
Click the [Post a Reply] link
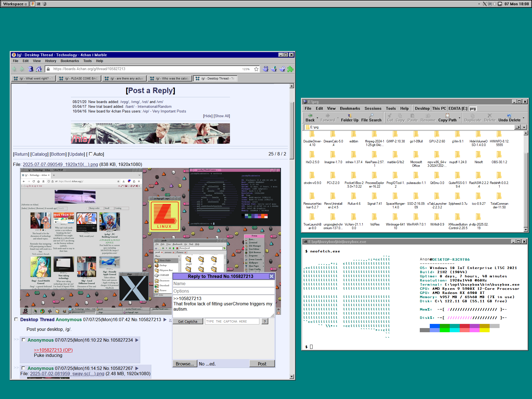tap(150, 91)
